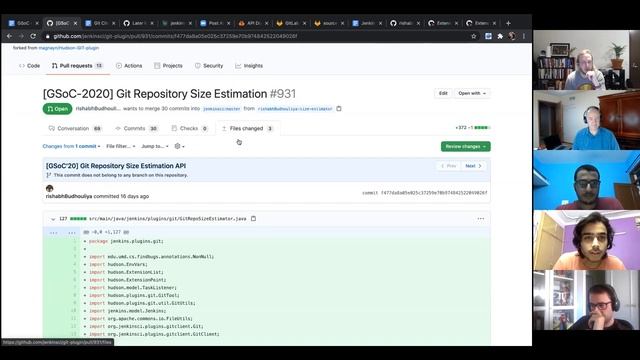Select the Files changed tab
640x360 pixels.
tap(247, 129)
